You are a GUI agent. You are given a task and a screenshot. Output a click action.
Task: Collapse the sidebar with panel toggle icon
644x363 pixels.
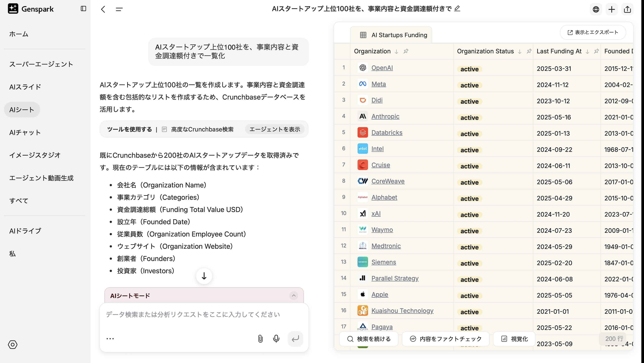(84, 9)
